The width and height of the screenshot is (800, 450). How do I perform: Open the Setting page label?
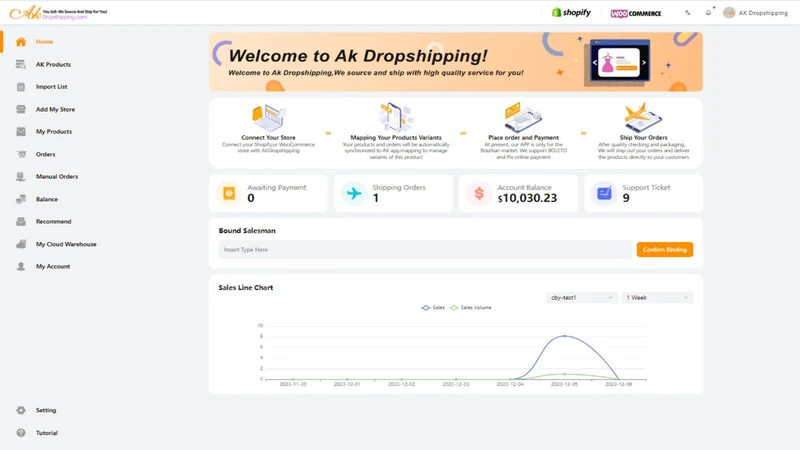pos(46,410)
